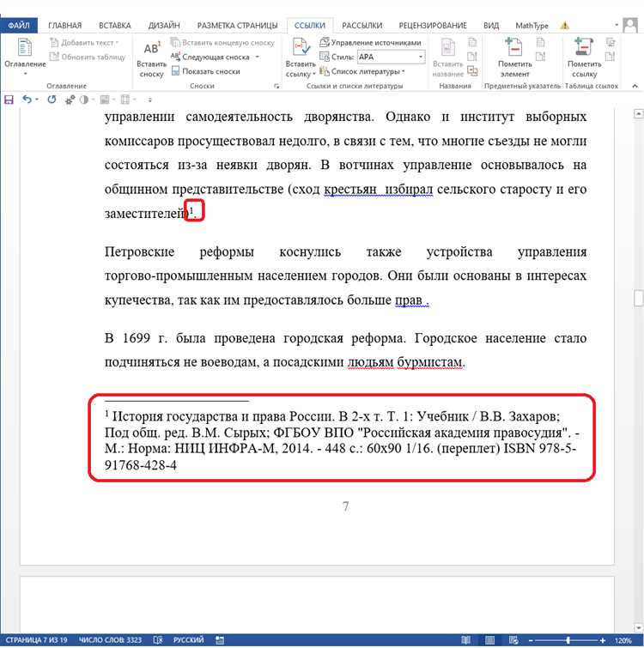Switch to the РЕЦЕНЗИРОВАНИЕ tab

433,26
